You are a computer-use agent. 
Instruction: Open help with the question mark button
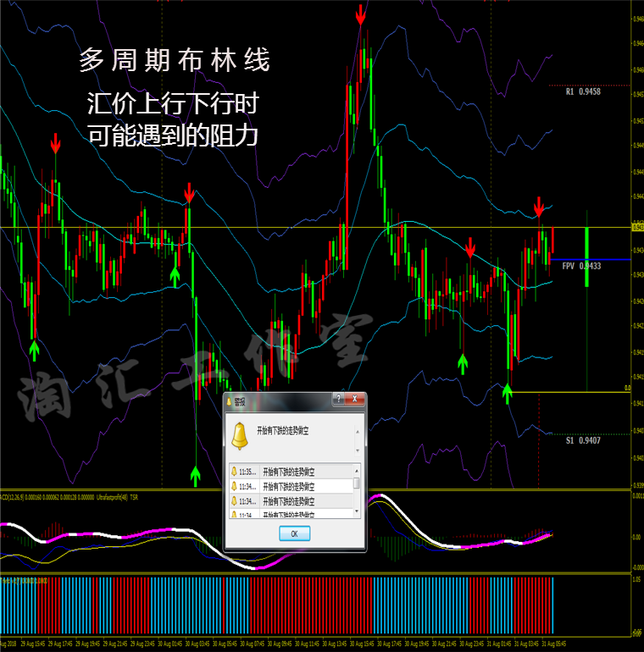[339, 399]
